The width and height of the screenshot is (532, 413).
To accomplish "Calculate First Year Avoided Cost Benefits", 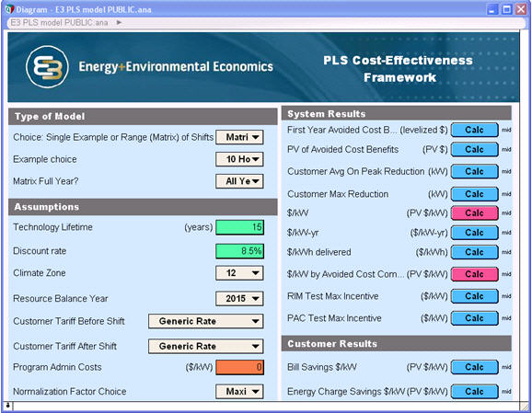I will coord(475,130).
